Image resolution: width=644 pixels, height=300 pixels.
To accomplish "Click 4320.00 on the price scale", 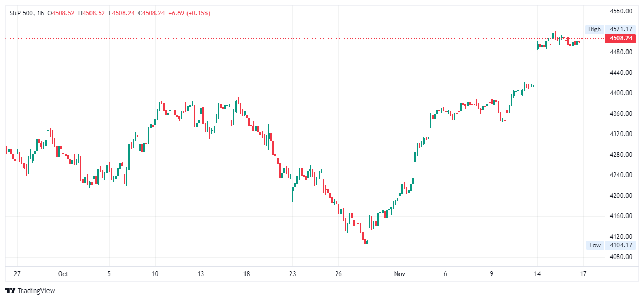I will point(621,134).
